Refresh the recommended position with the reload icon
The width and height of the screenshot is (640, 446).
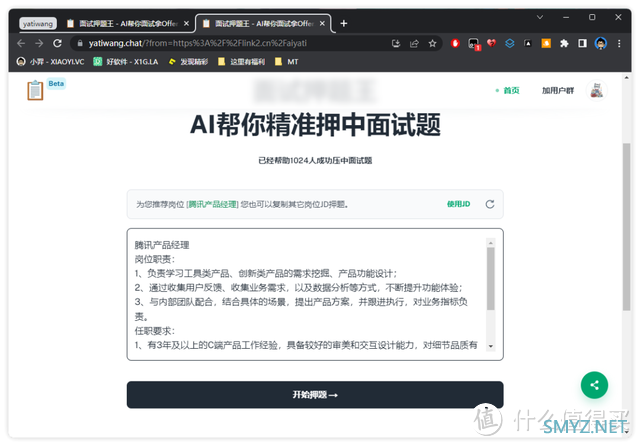click(x=490, y=204)
